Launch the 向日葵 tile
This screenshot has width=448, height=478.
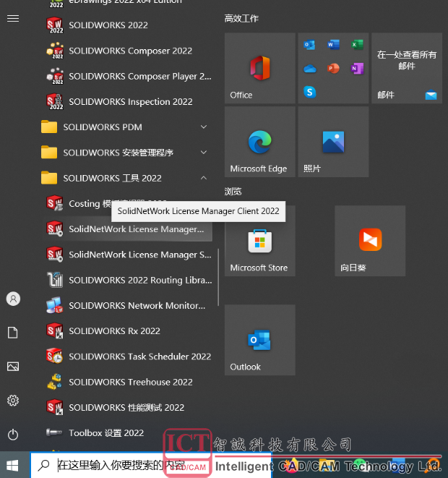coord(370,241)
